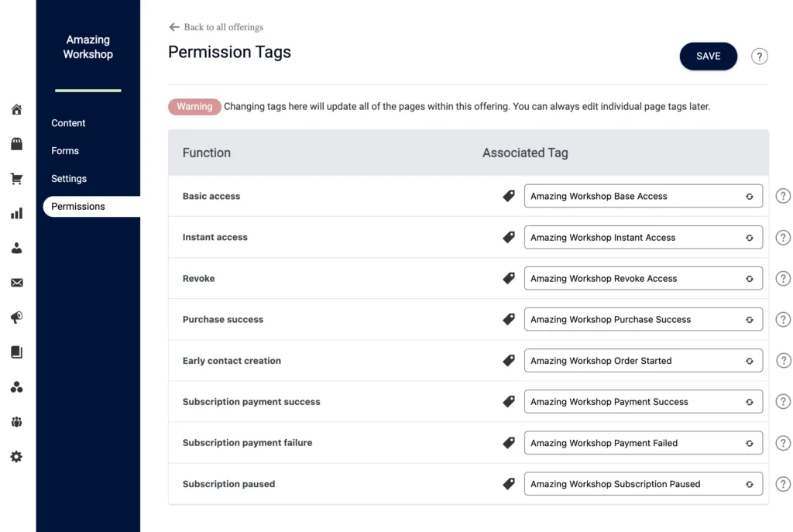Open the Subscription paused tag dropdown

(644, 483)
